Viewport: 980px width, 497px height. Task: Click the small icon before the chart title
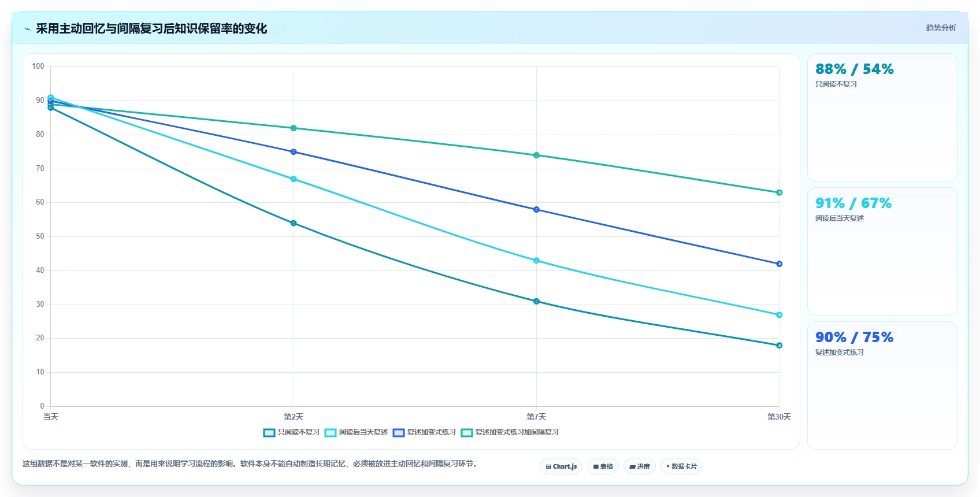[x=27, y=29]
